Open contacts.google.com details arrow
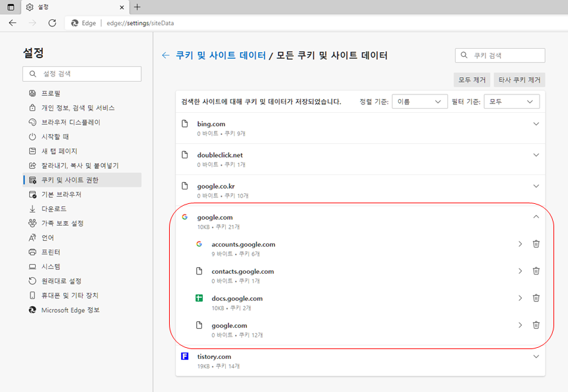This screenshot has width=568, height=392. click(520, 271)
